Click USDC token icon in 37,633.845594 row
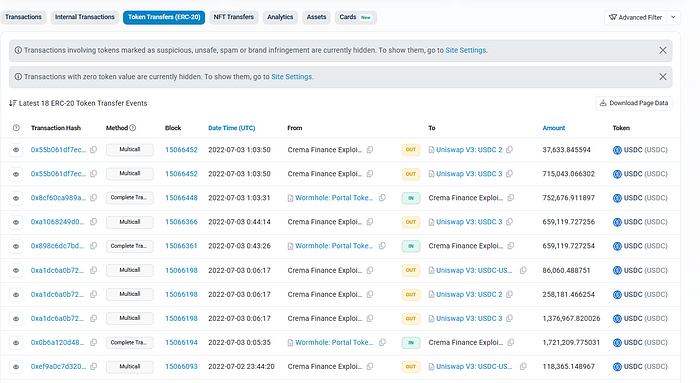The height and width of the screenshot is (383, 700). pos(617,150)
